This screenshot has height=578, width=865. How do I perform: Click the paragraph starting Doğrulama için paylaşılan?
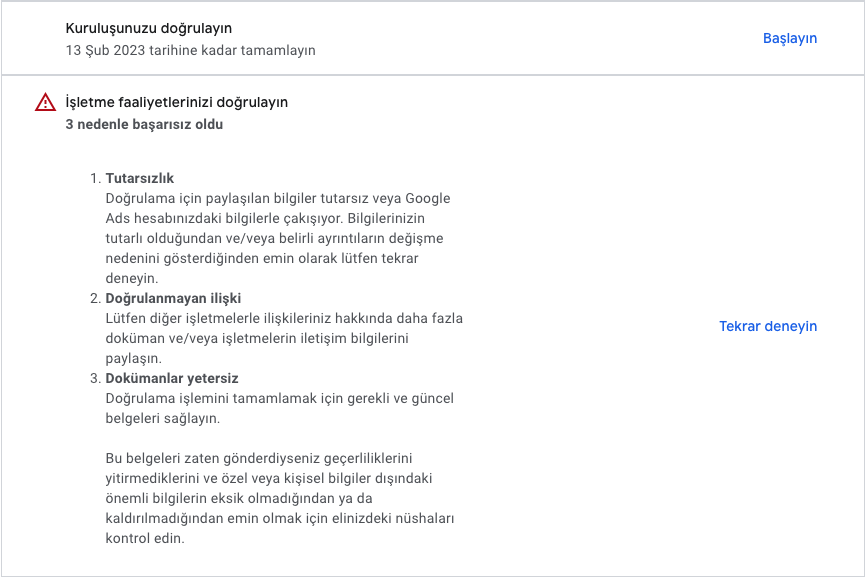click(278, 238)
